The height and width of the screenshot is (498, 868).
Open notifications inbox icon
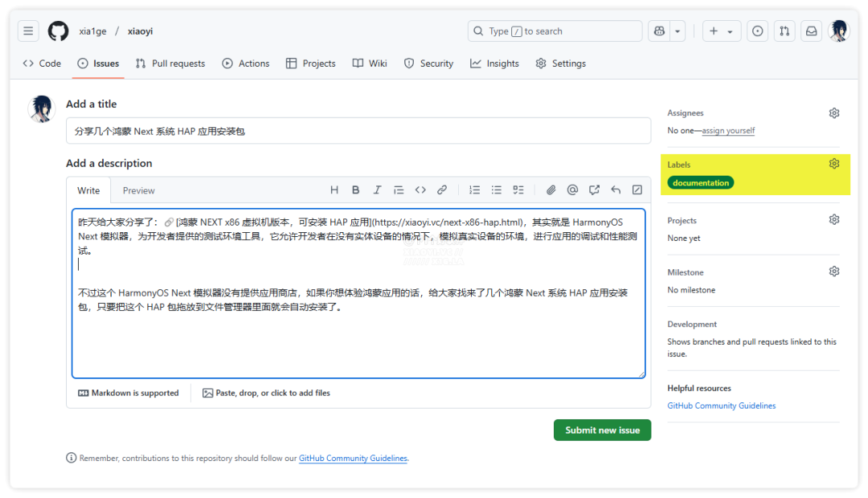(x=812, y=31)
